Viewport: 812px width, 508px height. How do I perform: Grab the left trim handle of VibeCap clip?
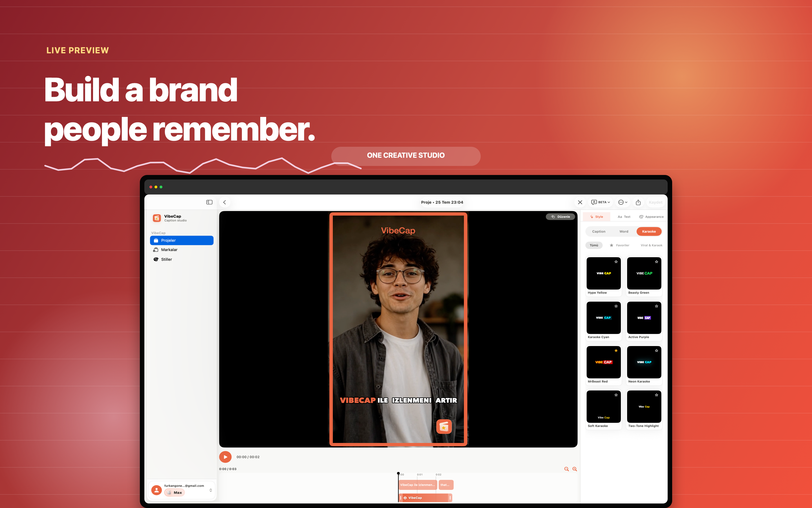(401, 498)
